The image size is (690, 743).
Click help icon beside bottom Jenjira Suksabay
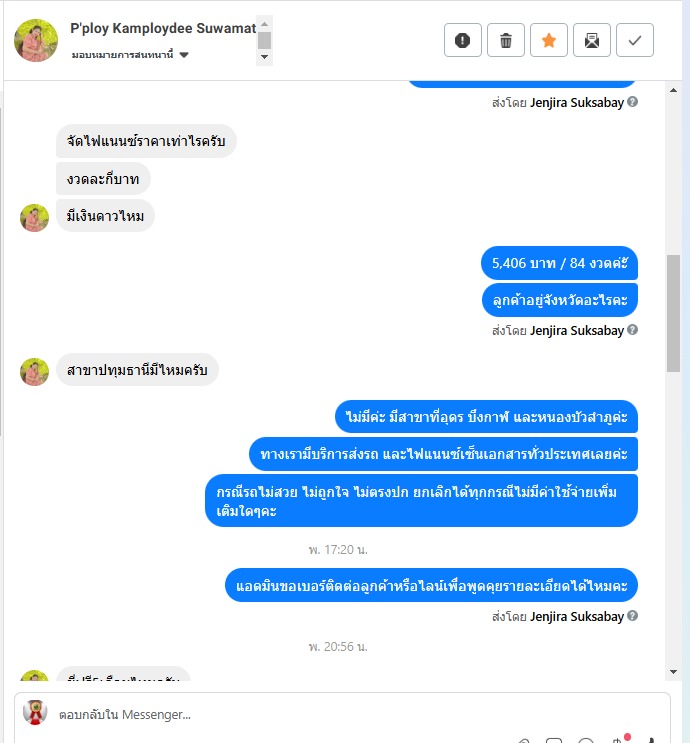(632, 616)
